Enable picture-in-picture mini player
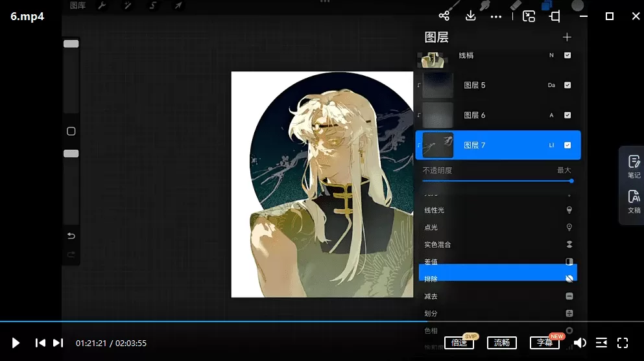The image size is (644, 361). [529, 16]
